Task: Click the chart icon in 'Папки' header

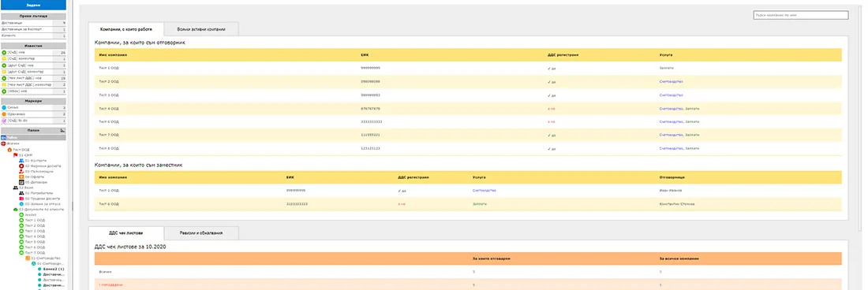Action: point(62,130)
